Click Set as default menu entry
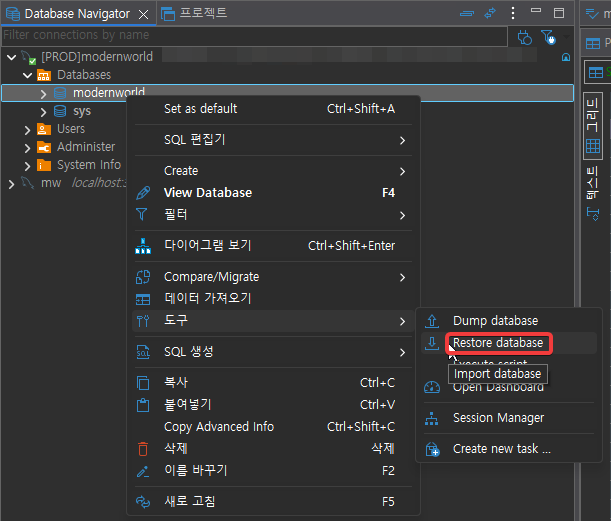Image resolution: width=611 pixels, height=521 pixels. [x=200, y=109]
